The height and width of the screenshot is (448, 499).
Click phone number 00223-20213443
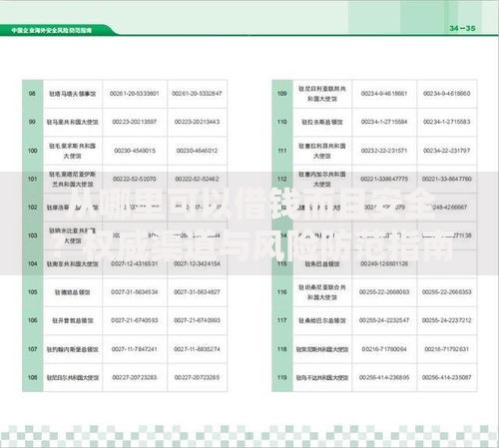197,122
